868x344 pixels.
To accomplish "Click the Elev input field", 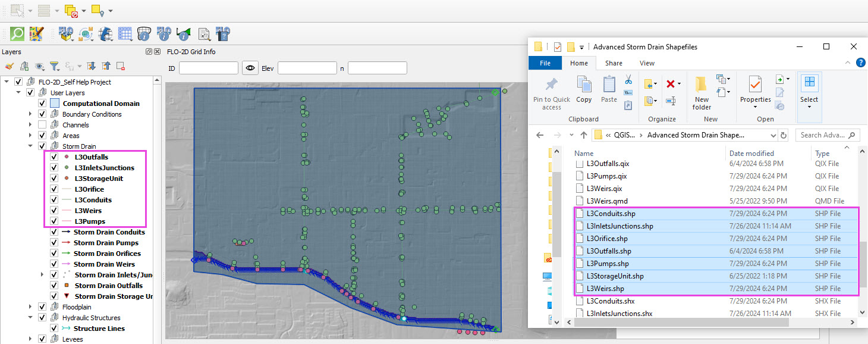I will click(307, 68).
